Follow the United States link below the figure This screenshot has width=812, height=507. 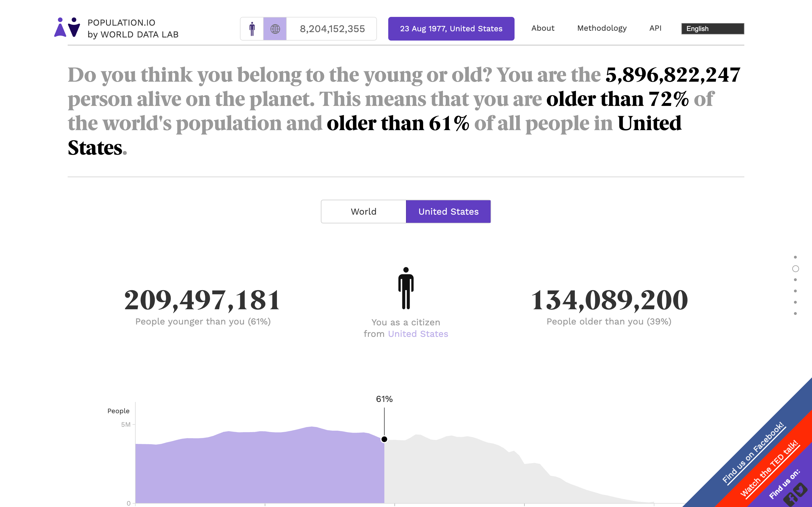point(418,334)
